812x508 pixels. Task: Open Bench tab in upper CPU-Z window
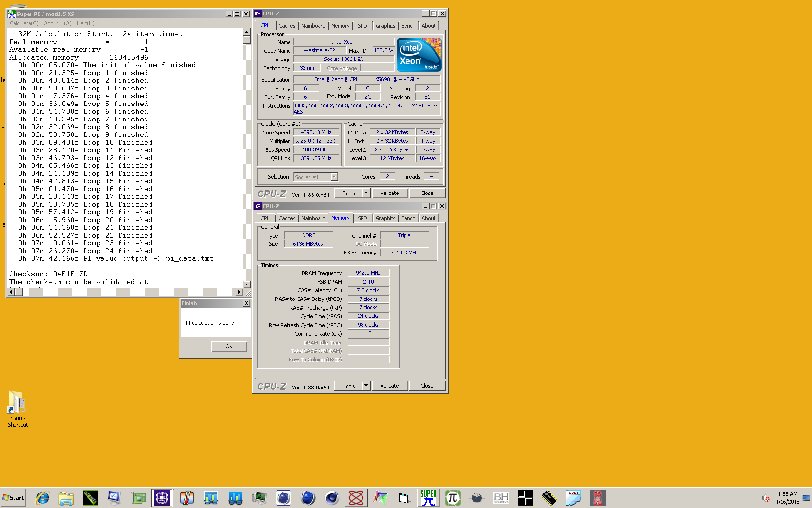coord(408,26)
